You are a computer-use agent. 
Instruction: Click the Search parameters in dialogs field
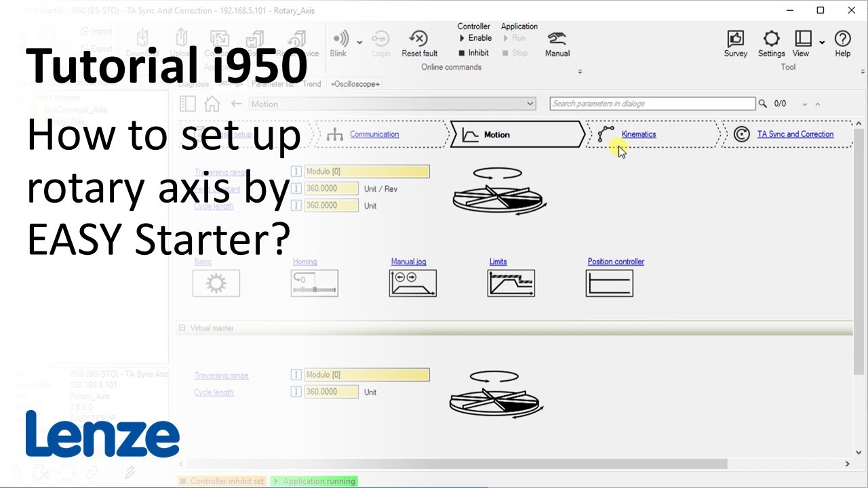pyautogui.click(x=652, y=104)
